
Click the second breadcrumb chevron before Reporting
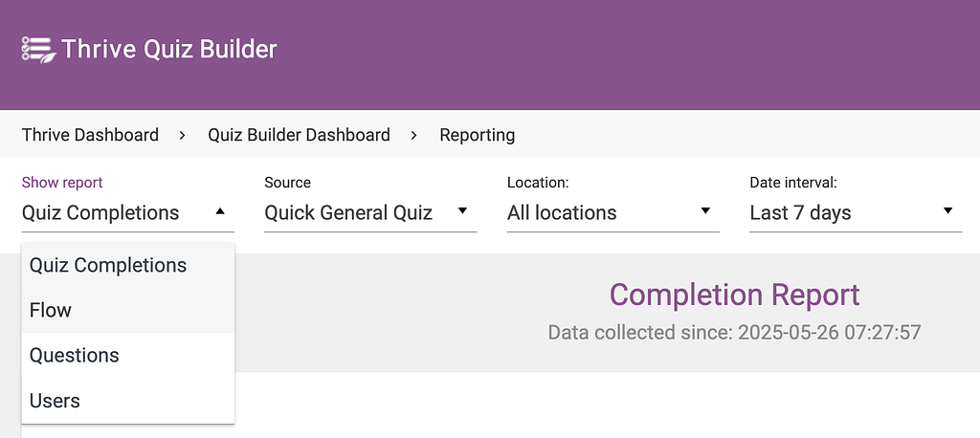414,135
